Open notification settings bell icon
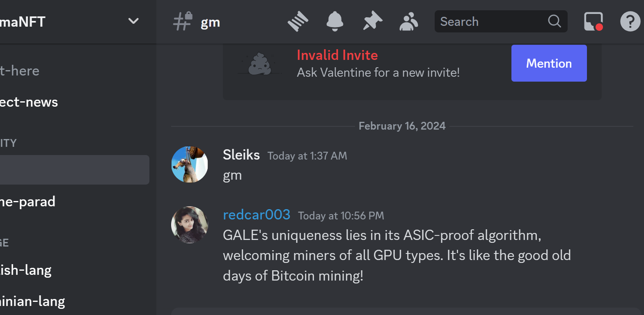The image size is (644, 315). click(x=335, y=21)
